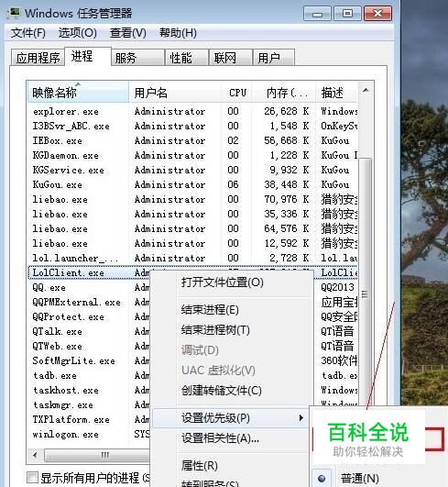
Task: Sort by 映像名称 column header
Action: click(x=78, y=93)
